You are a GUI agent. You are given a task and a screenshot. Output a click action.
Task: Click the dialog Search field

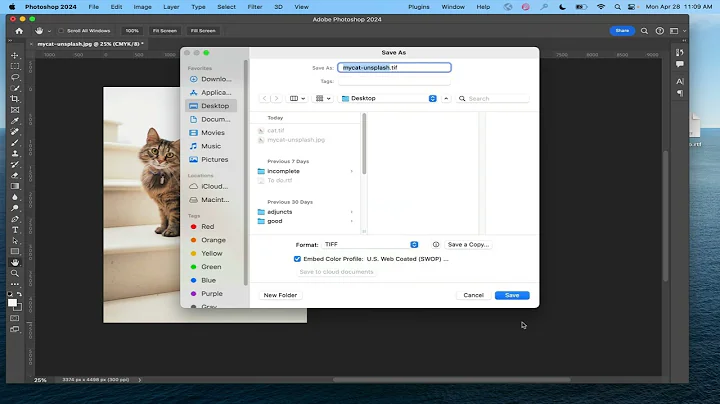(493, 98)
